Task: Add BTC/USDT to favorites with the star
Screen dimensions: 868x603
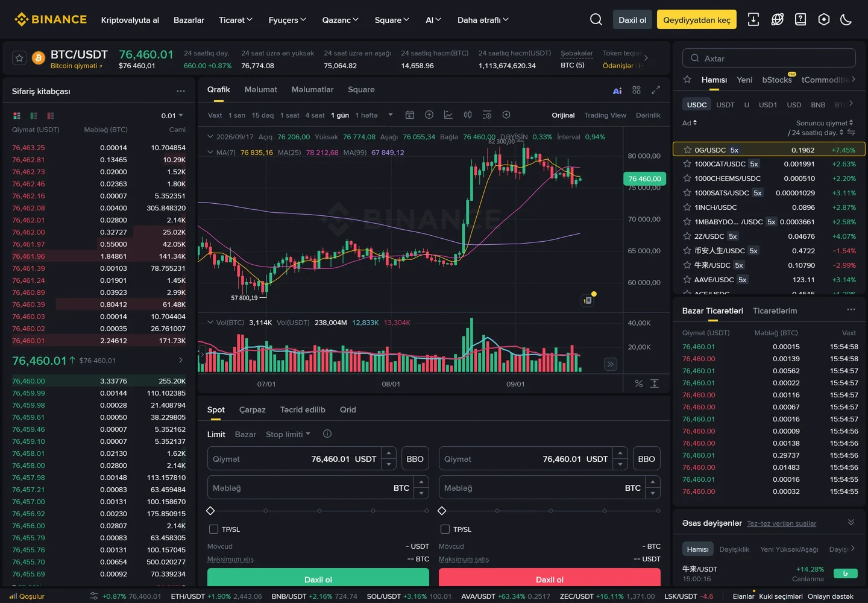Action: pyautogui.click(x=19, y=58)
